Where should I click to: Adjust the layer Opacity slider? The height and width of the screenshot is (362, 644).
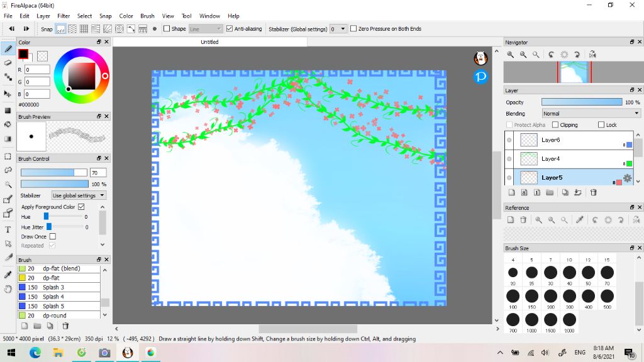[x=582, y=102]
